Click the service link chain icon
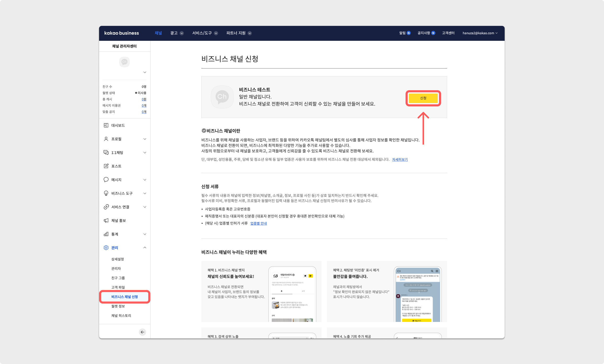 click(106, 207)
